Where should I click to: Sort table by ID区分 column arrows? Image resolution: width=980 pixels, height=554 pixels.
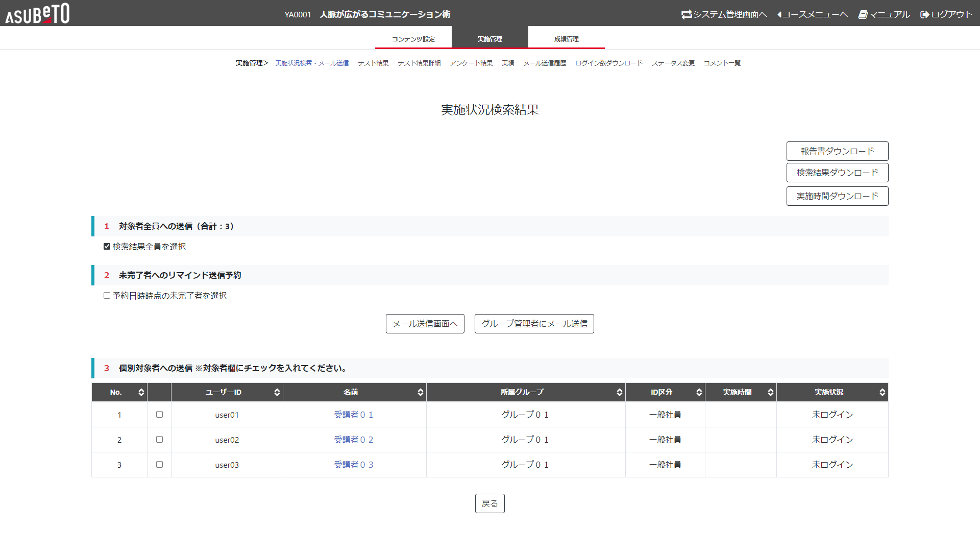[x=699, y=392]
